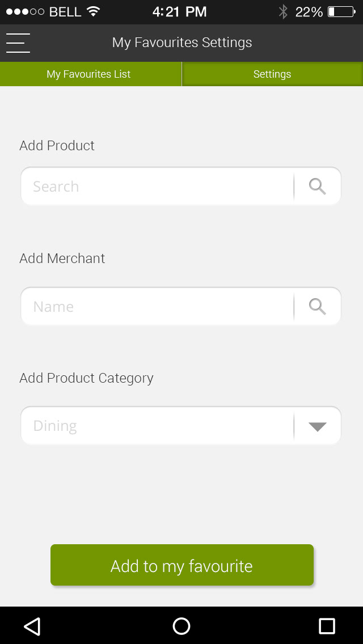Viewport: 363px width, 644px height.
Task: Open the Dining category combo box
Action: [x=157, y=426]
